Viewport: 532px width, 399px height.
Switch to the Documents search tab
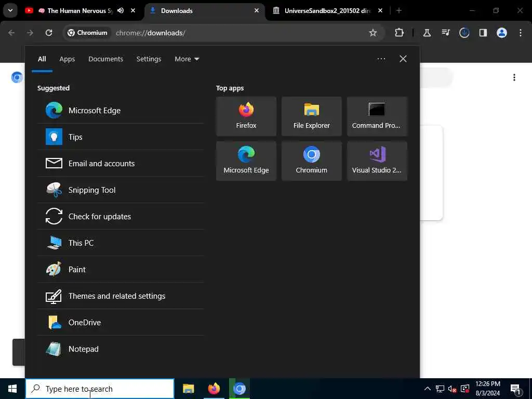coord(105,59)
